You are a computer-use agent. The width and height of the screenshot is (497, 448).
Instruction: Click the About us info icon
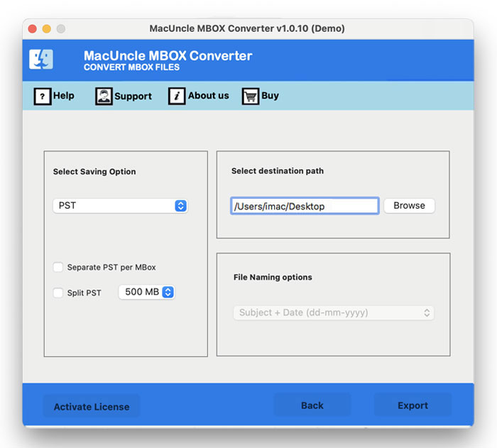[177, 96]
